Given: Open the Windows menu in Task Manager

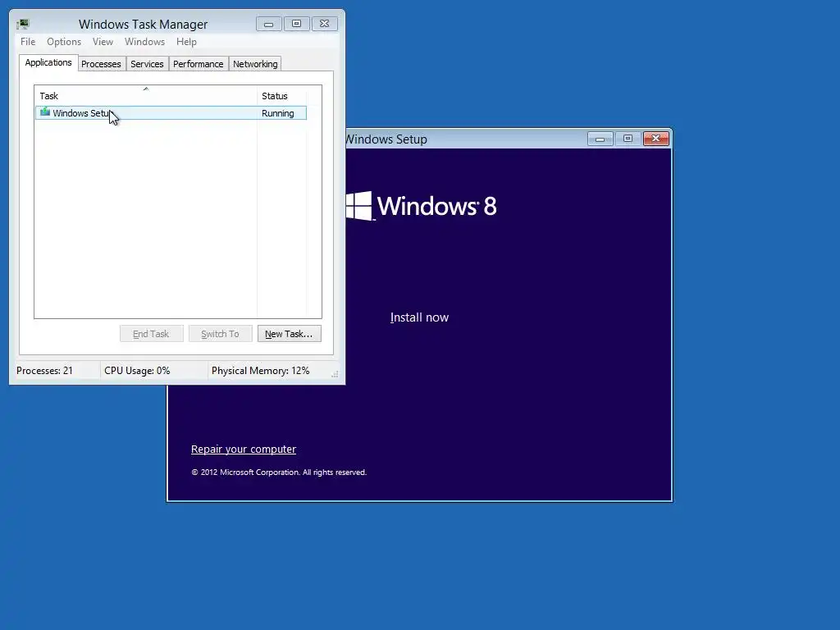Looking at the screenshot, I should [x=144, y=42].
